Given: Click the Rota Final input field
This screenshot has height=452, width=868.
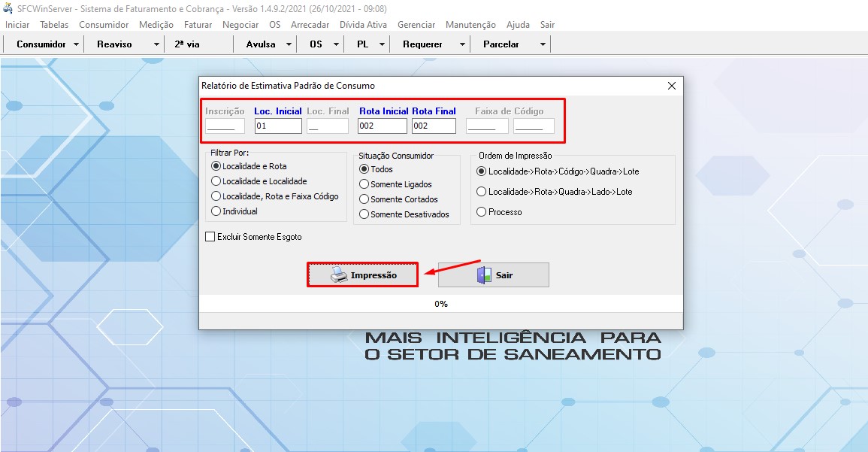Looking at the screenshot, I should [x=434, y=126].
